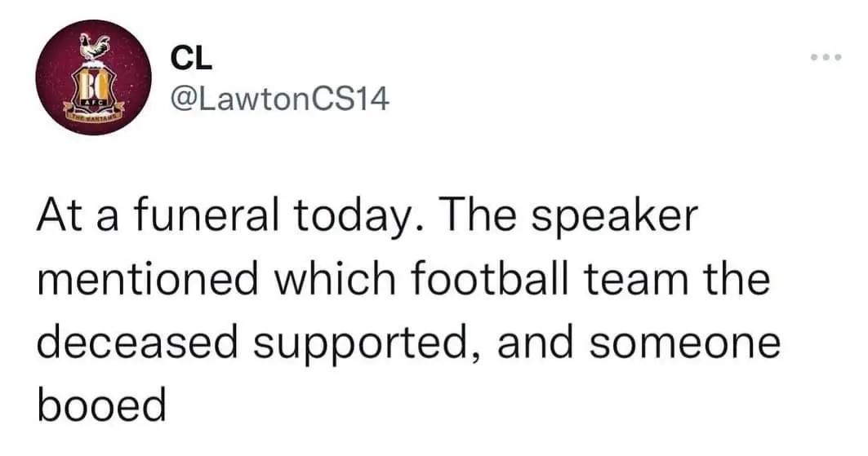Click the word "which" in the second line
This screenshot has width=868, height=456.
pyautogui.click(x=336, y=278)
